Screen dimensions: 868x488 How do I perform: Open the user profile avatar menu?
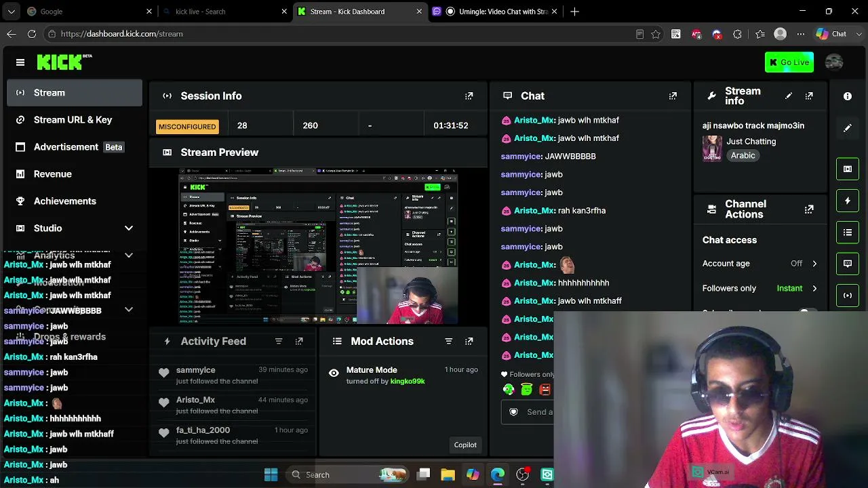(x=834, y=62)
